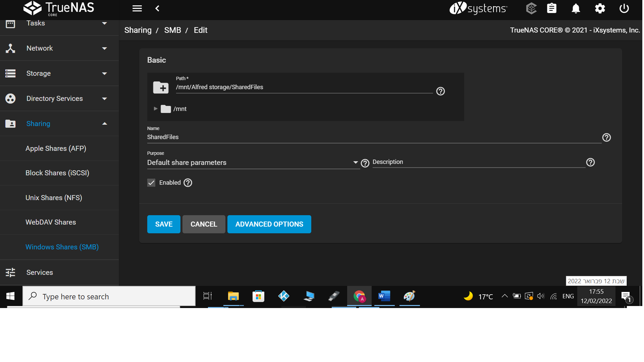Expand the Tasks menu
This screenshot has height=362, width=644.
59,23
